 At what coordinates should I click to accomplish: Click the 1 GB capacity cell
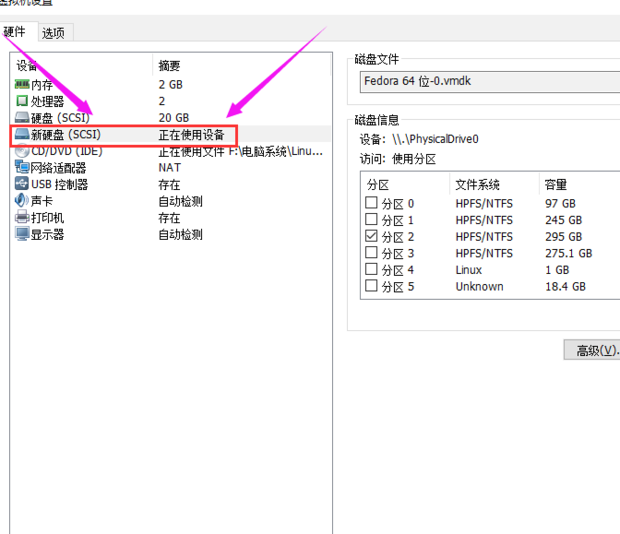(x=557, y=270)
